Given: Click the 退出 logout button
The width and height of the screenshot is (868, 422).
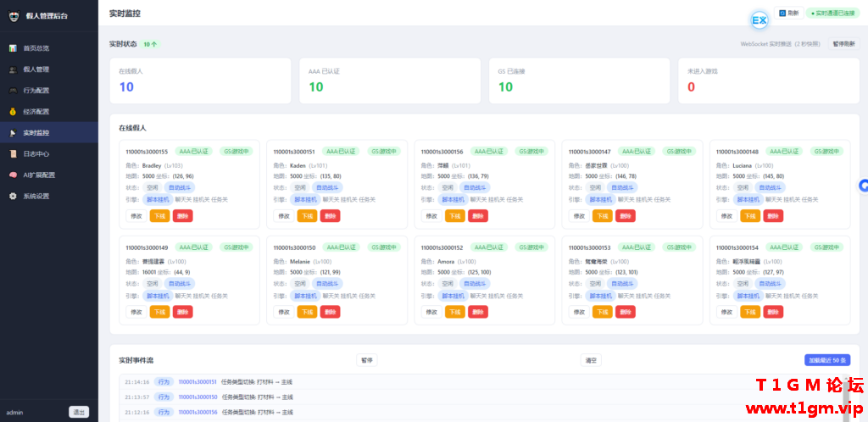Looking at the screenshot, I should point(79,412).
